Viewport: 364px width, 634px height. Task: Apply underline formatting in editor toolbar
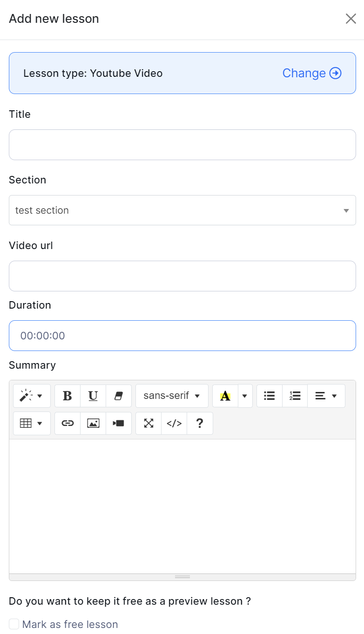coord(93,396)
